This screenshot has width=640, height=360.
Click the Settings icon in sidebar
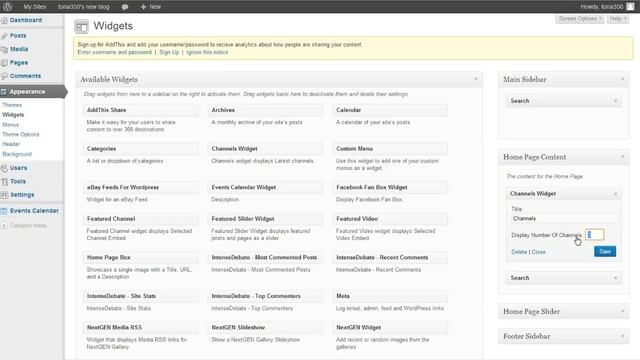click(x=4, y=195)
